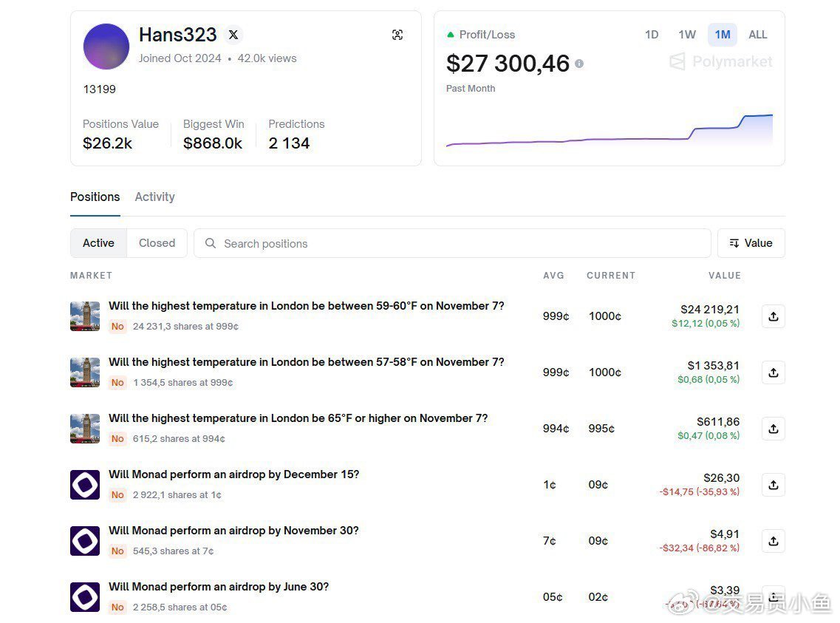Click the -$32,34 (-86,82 %) loss text
The image size is (840, 623).
coord(700,548)
